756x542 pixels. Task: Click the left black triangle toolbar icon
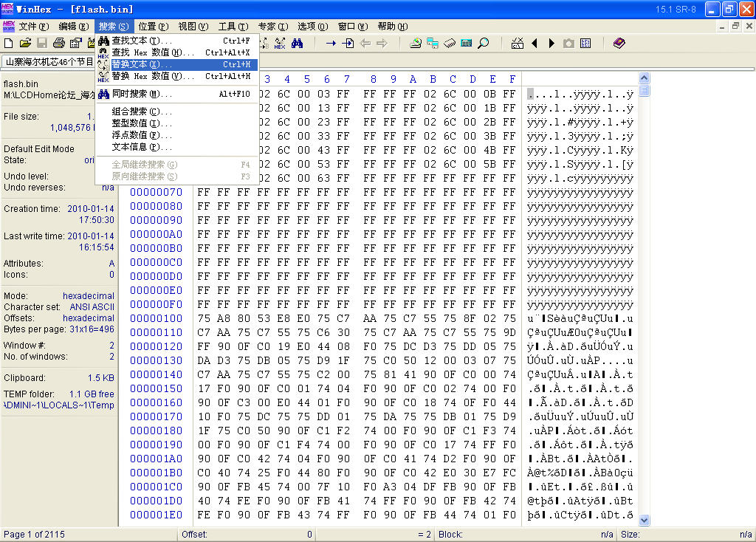pos(535,44)
